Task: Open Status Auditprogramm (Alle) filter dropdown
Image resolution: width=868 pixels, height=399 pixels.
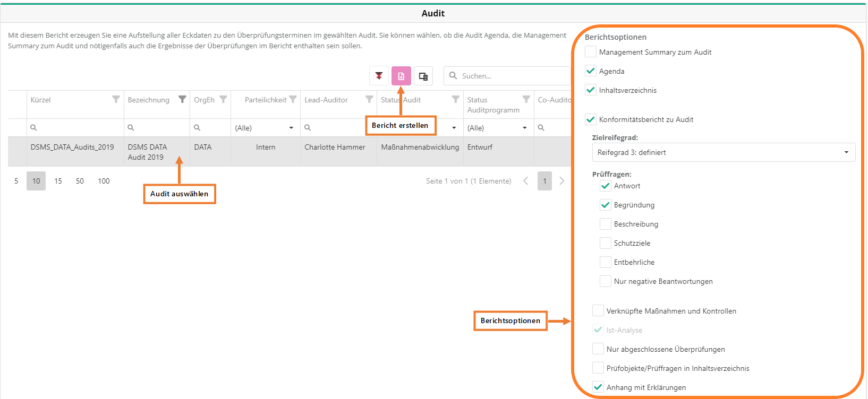Action: pyautogui.click(x=497, y=128)
